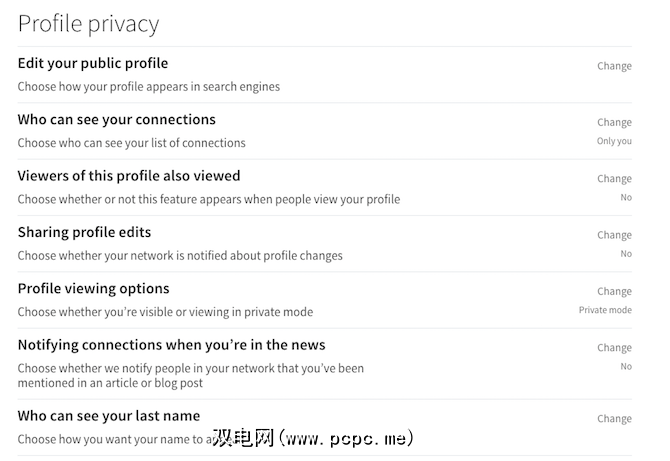The height and width of the screenshot is (461, 670).
Task: Click the Profile privacy section title
Action: click(x=88, y=23)
